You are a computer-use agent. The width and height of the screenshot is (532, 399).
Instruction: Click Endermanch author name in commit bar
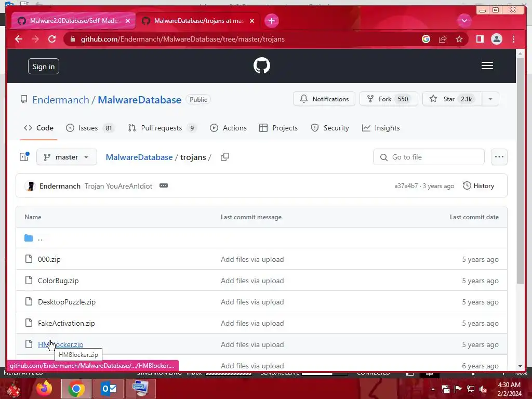coord(60,186)
